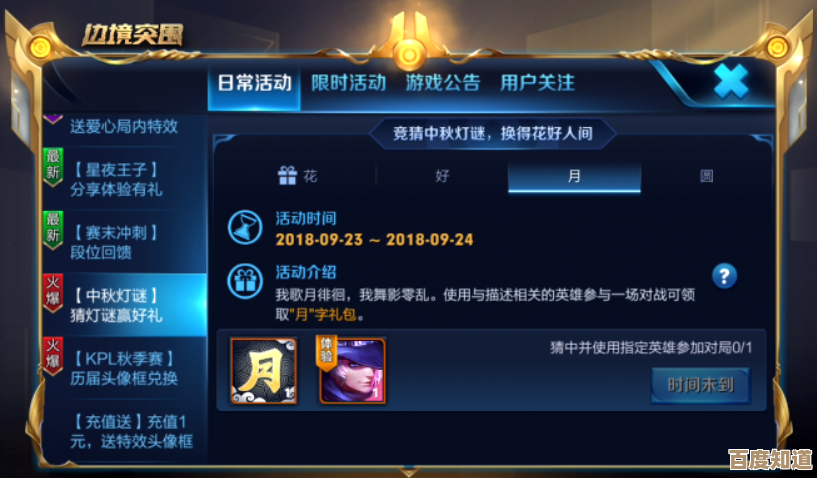
Task: Click the 时间未到 button
Action: point(701,386)
